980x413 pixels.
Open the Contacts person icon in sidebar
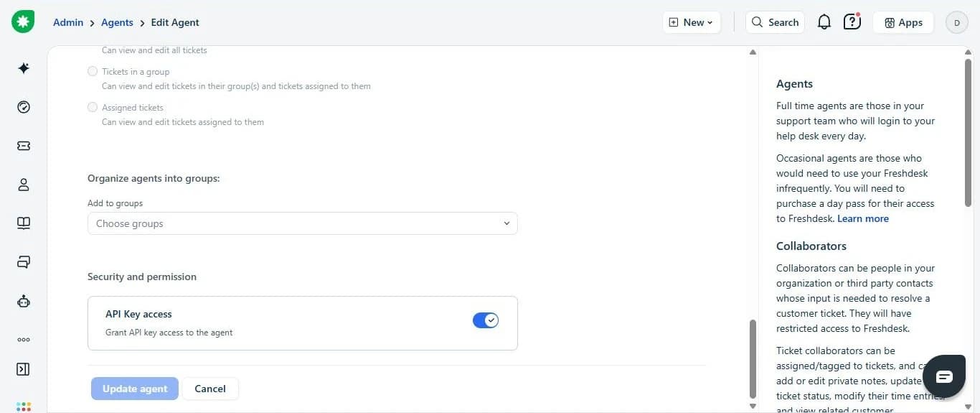click(x=24, y=185)
